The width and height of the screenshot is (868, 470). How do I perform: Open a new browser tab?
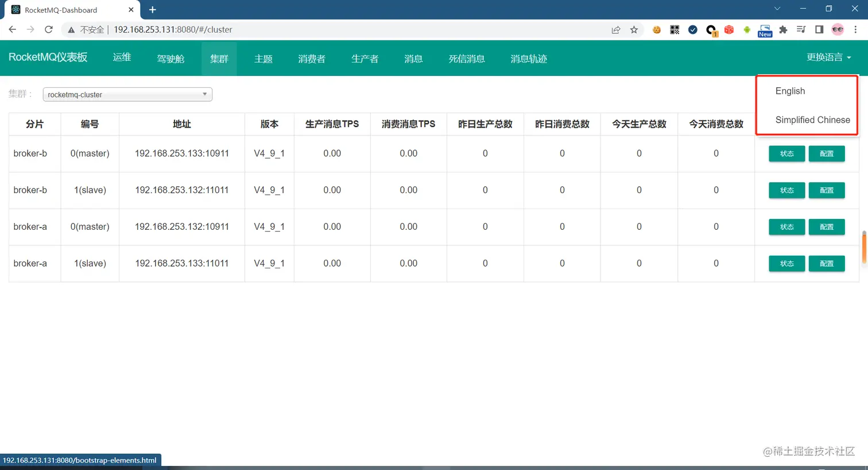(153, 10)
